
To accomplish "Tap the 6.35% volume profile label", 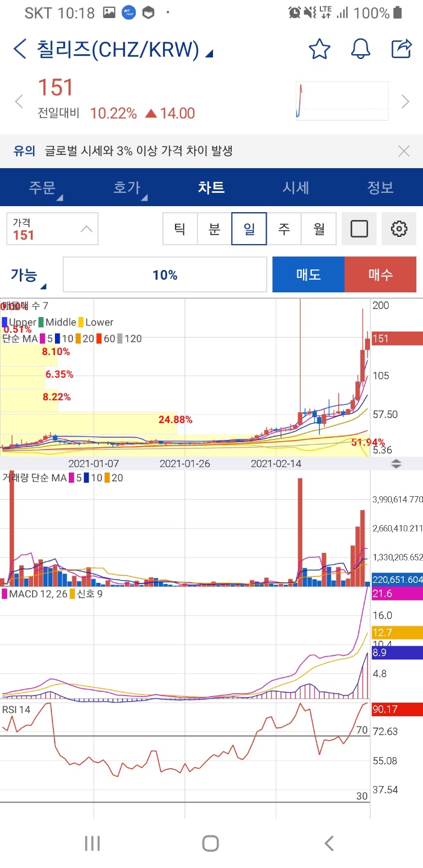I will [x=59, y=374].
